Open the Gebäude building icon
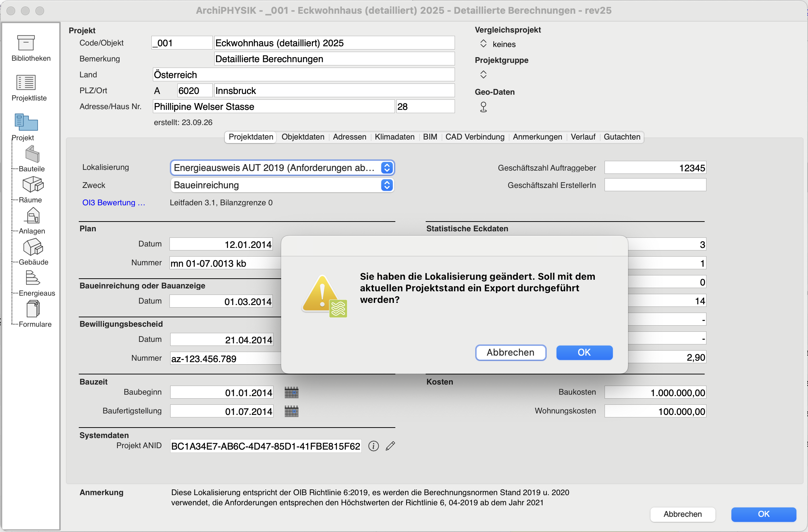 pos(33,247)
